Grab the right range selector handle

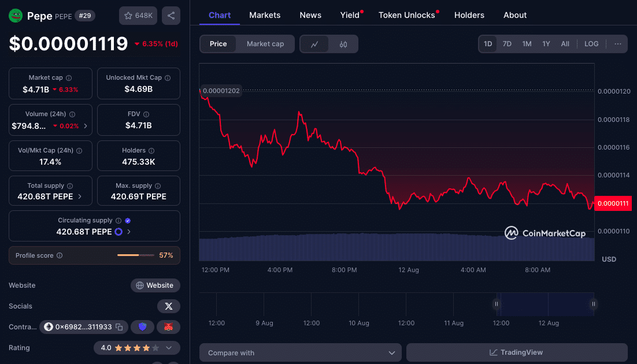coord(594,304)
